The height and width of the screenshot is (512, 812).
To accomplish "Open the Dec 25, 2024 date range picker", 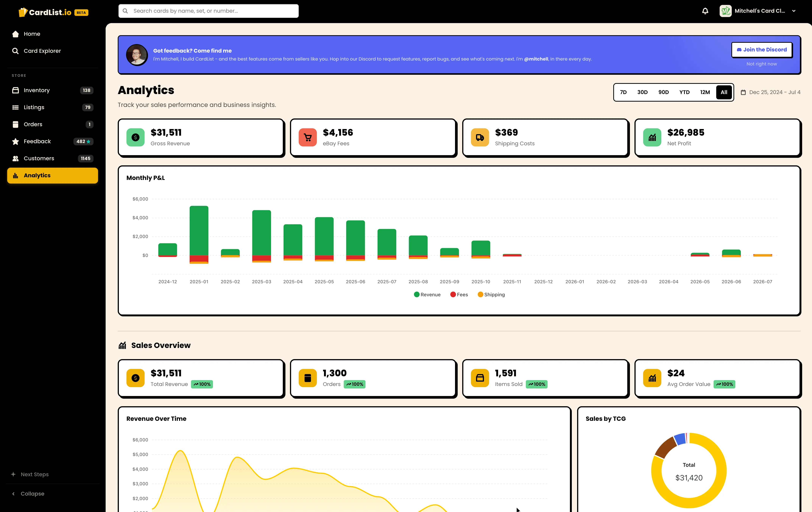I will [x=771, y=92].
